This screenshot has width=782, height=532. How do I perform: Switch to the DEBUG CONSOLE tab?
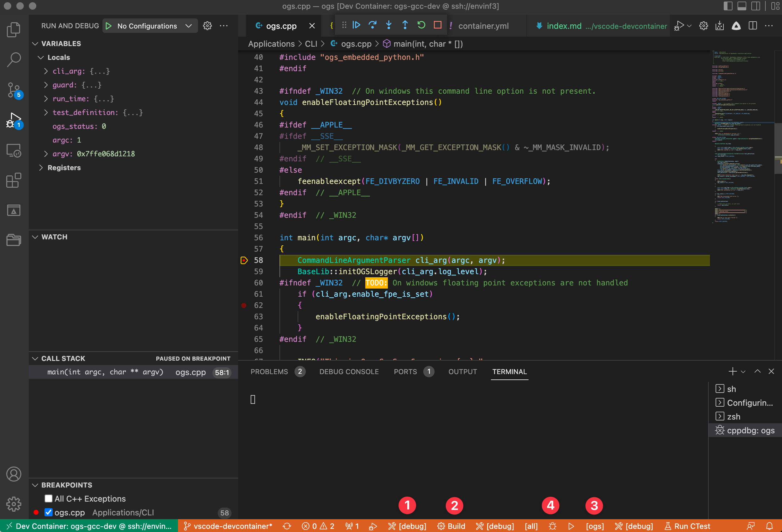pyautogui.click(x=349, y=372)
